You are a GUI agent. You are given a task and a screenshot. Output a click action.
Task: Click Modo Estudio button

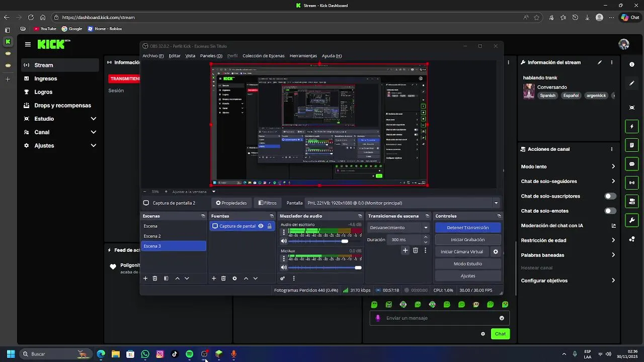point(468,264)
